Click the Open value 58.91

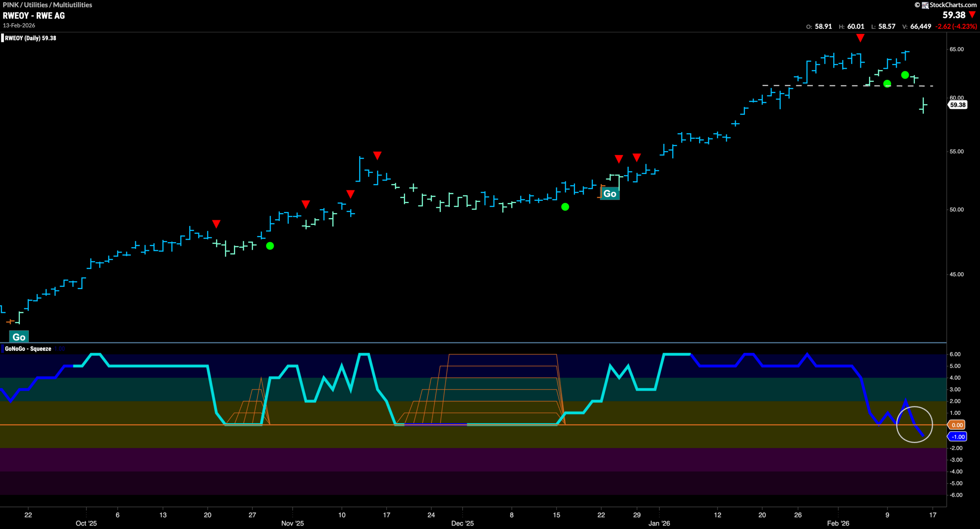[823, 26]
